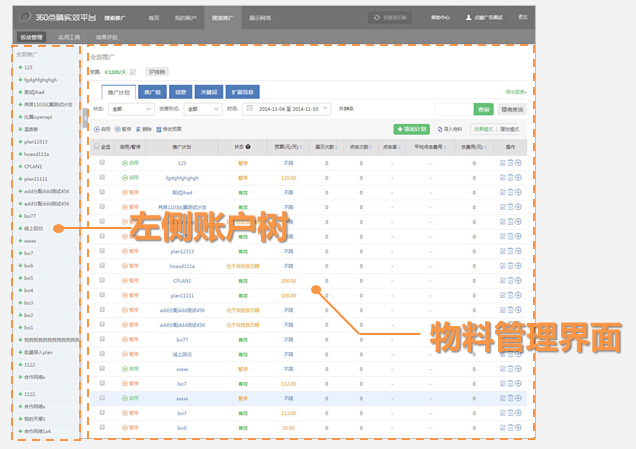
Task: Check the box for plan 123 row
Action: [102, 162]
